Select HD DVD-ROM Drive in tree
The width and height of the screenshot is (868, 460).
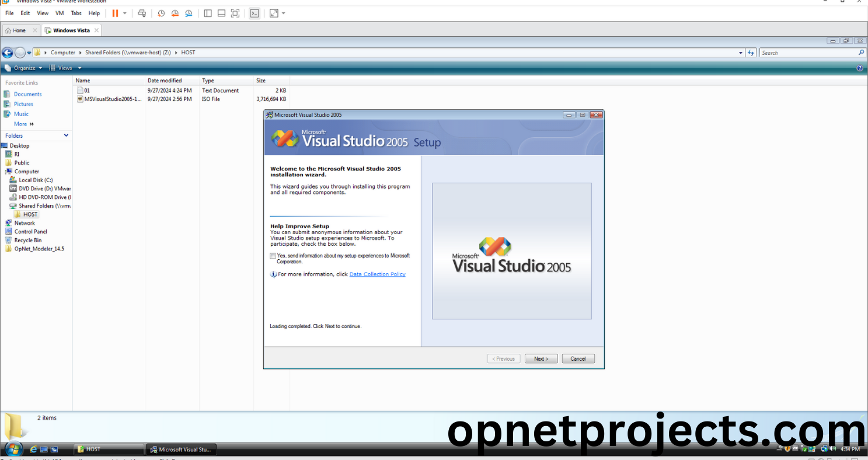click(x=45, y=197)
